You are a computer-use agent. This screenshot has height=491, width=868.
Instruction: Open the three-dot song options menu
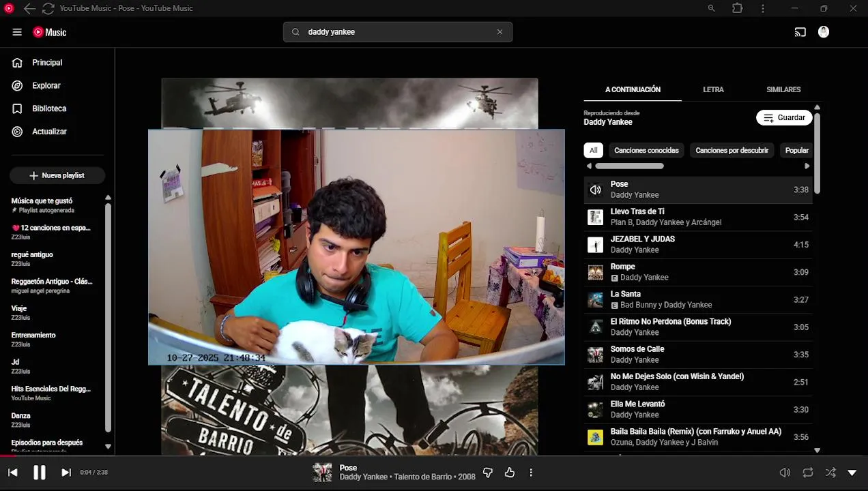pos(531,473)
